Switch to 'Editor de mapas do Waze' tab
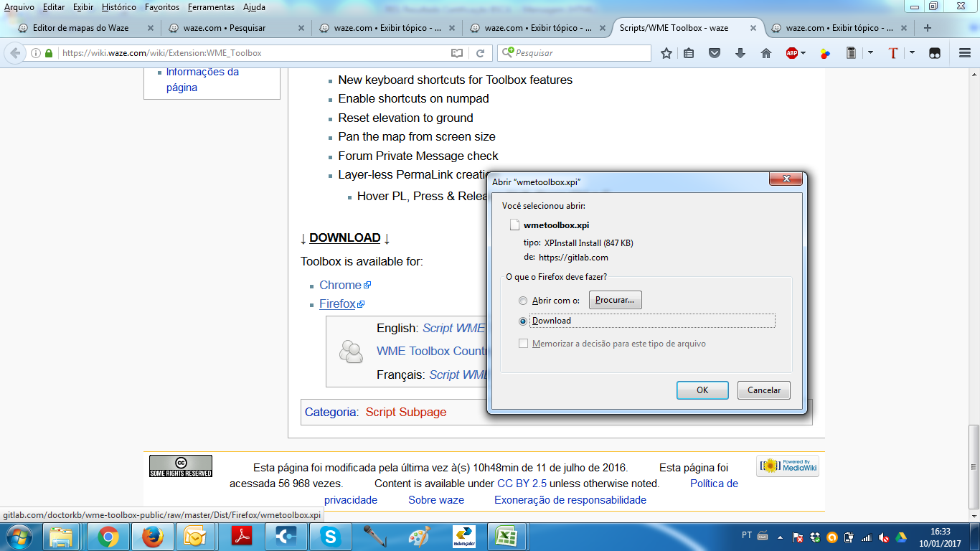Screen dimensions: 980x551 point(81,28)
